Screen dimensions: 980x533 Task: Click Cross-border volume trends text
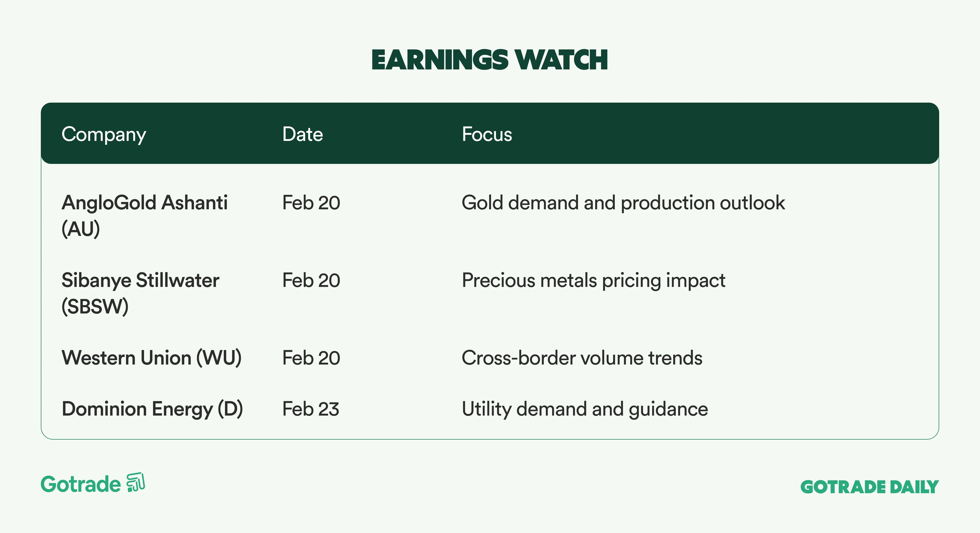coord(582,358)
